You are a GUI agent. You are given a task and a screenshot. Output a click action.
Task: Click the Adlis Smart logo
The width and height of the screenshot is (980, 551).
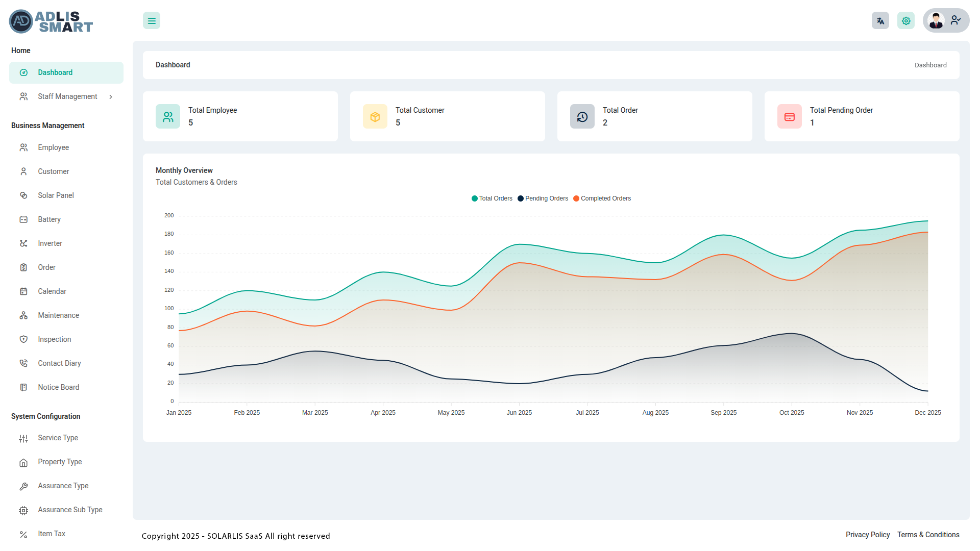click(x=51, y=21)
